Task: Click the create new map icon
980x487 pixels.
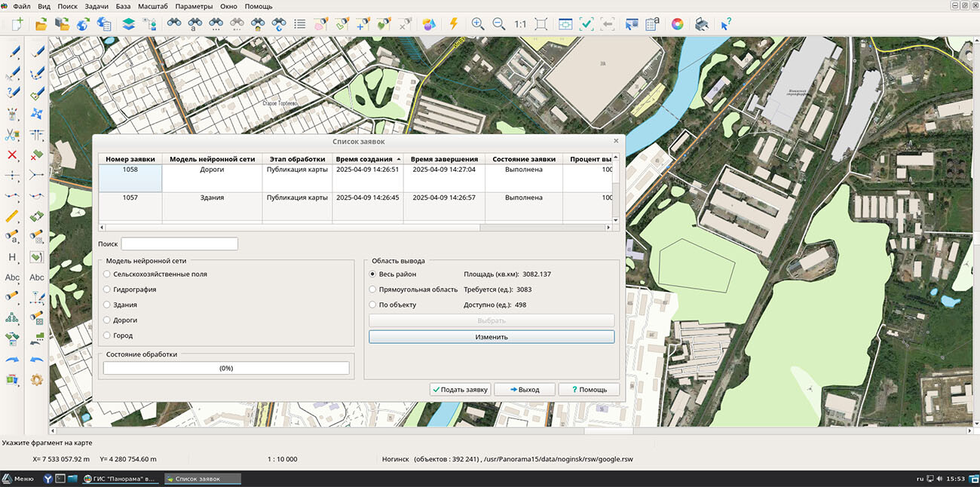Action: [x=17, y=24]
